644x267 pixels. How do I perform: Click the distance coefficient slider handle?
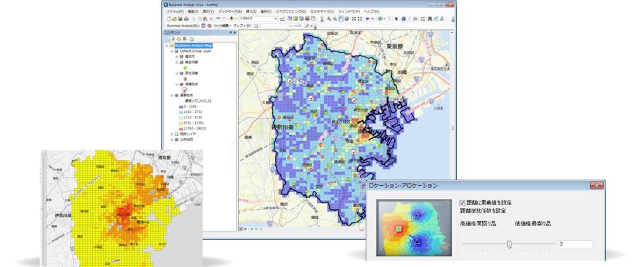point(509,245)
